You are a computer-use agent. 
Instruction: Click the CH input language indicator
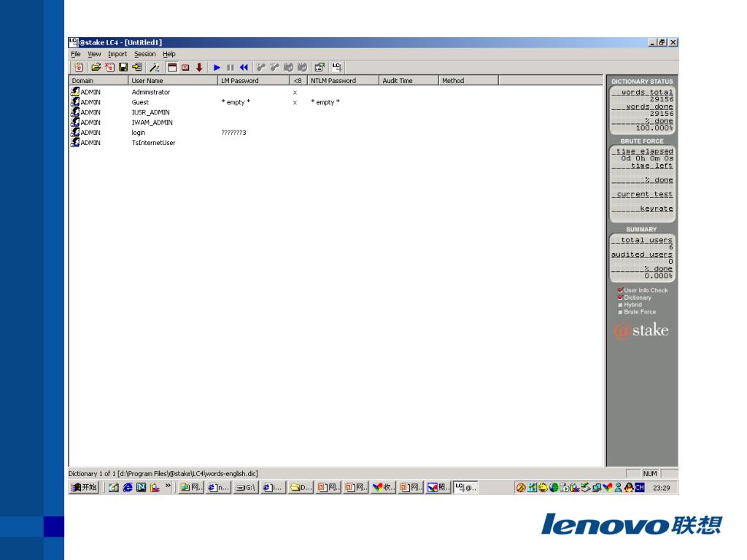(639, 487)
